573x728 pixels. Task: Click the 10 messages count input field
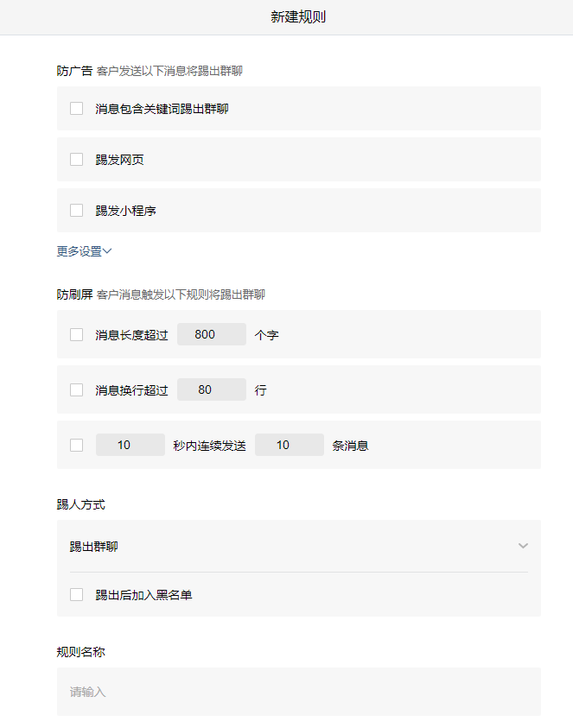click(x=289, y=444)
